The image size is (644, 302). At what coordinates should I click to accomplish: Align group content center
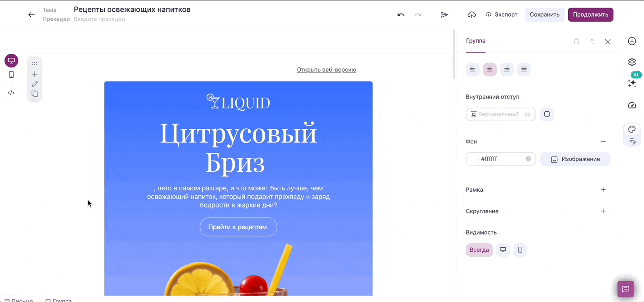(x=490, y=69)
